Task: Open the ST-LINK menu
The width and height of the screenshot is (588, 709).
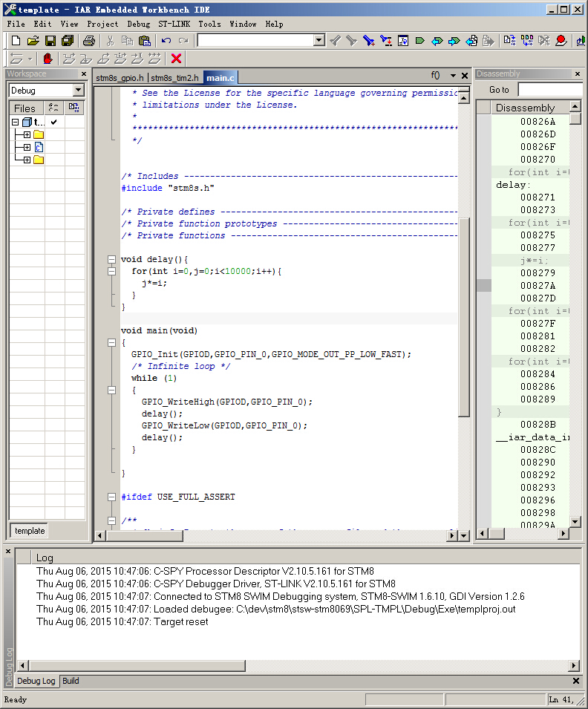Action: click(174, 24)
